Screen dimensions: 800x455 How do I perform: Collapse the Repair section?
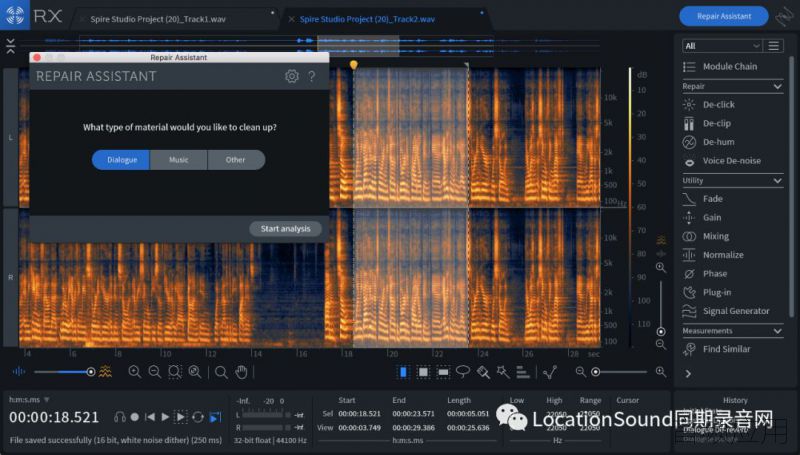click(778, 87)
